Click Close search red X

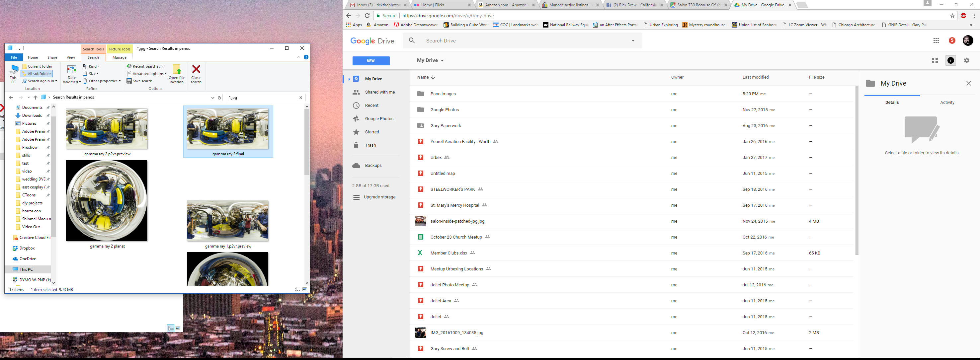click(196, 74)
